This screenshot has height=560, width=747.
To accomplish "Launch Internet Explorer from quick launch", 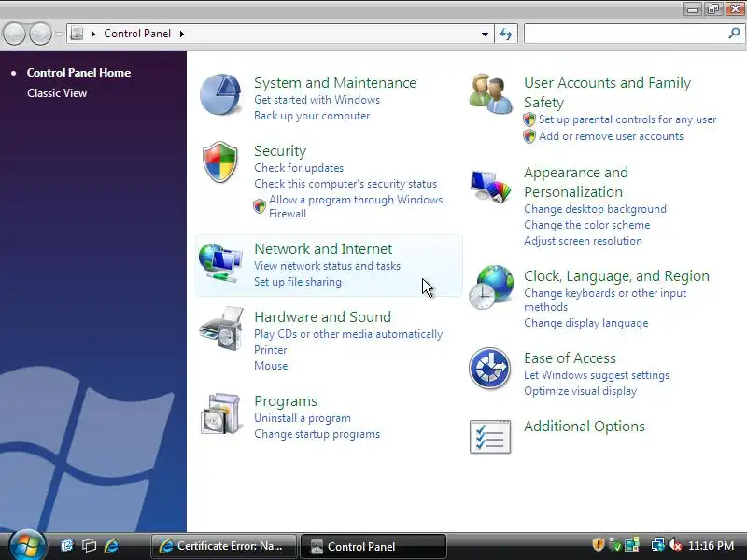I will coord(111,546).
